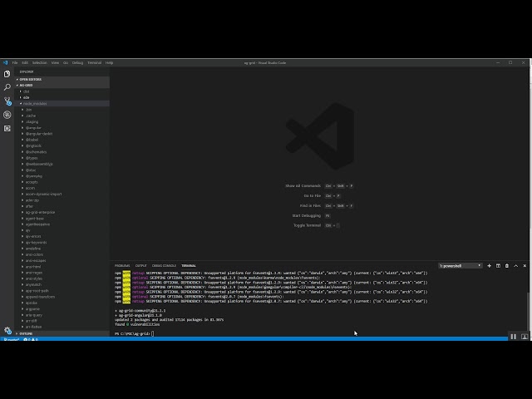Kill the terminal with the trash icon
This screenshot has width=532, height=399.
point(507,266)
